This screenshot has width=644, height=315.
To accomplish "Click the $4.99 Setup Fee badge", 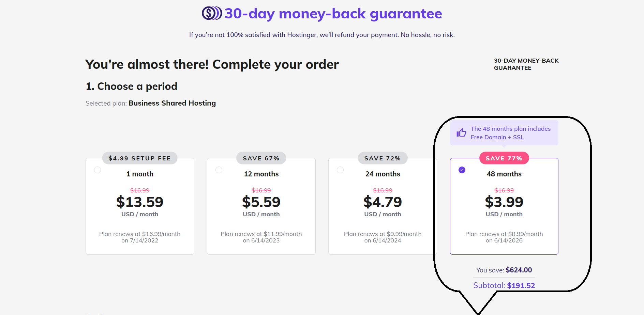I will [x=140, y=158].
